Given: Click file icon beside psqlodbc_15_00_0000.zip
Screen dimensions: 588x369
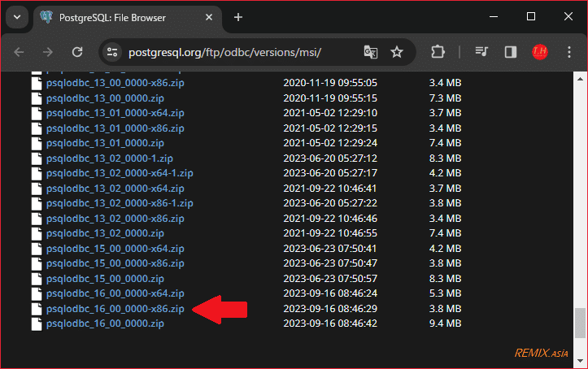Looking at the screenshot, I should point(37,279).
